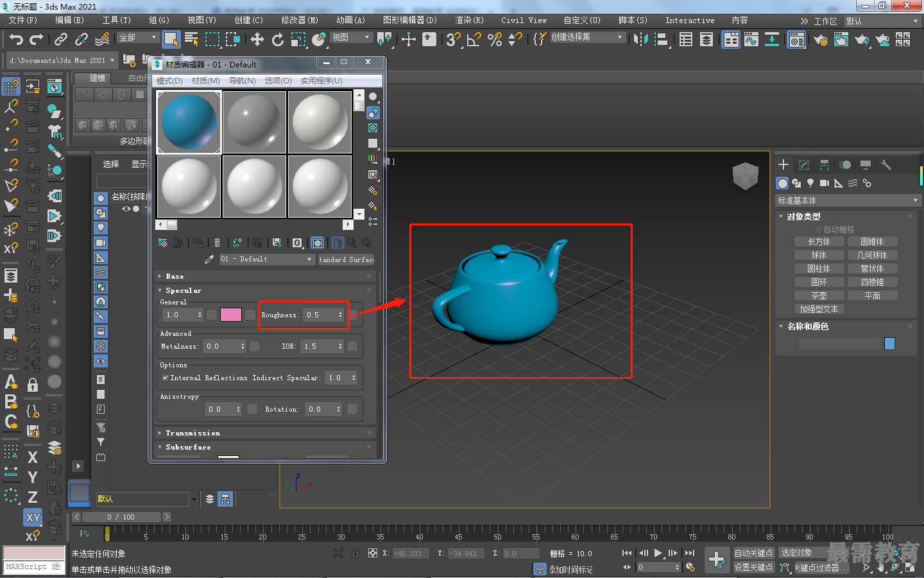Click Get Material icon in Material Editor

[x=163, y=243]
